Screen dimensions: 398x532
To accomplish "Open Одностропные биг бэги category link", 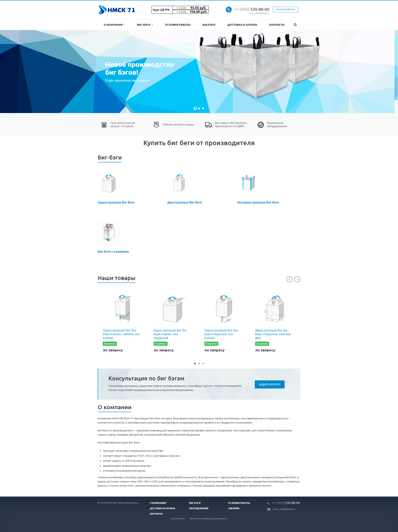I will coord(116,202).
